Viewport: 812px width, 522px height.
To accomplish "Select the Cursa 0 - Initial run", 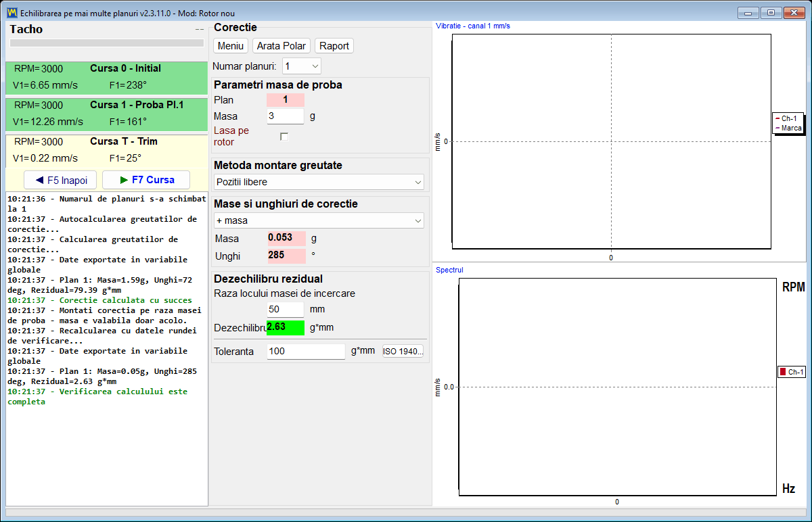I will [x=106, y=78].
